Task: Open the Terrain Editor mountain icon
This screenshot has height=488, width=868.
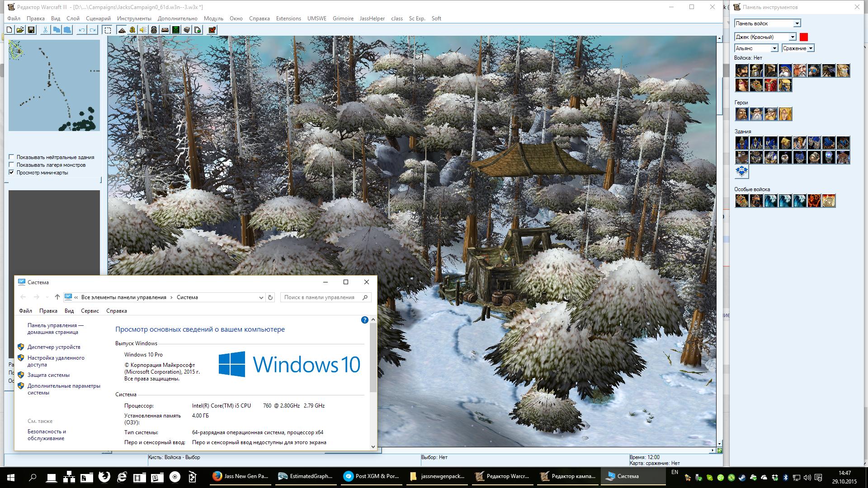Action: coord(122,30)
